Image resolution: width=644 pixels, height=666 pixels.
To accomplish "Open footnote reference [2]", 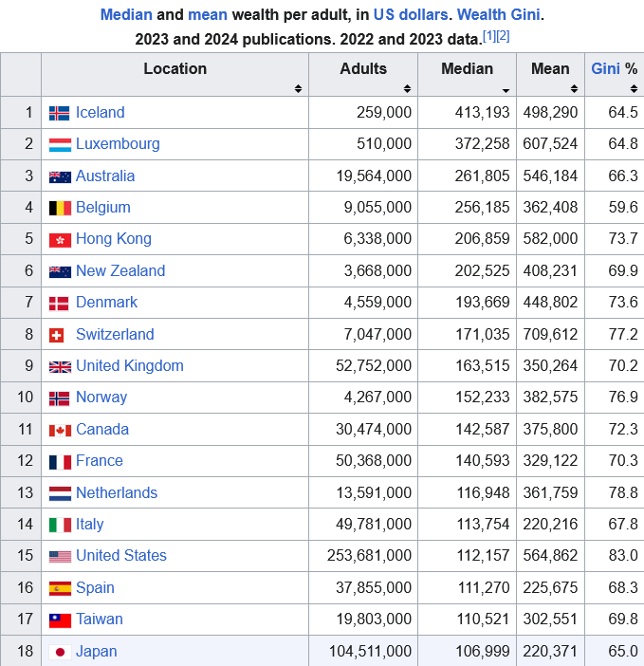I will 503,36.
